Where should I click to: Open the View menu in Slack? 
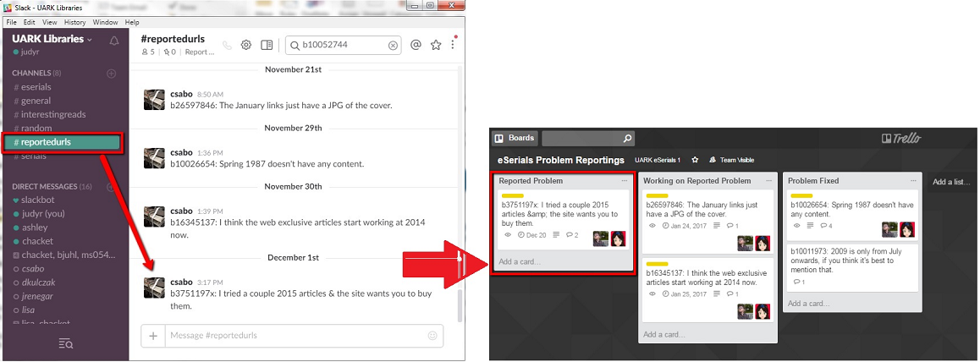point(49,22)
